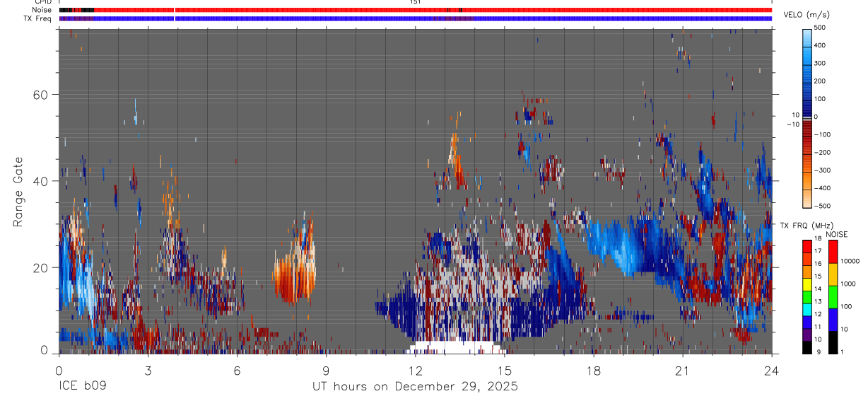The height and width of the screenshot is (401, 868).
Task: Click the noise color scale bar
Action: point(833,296)
